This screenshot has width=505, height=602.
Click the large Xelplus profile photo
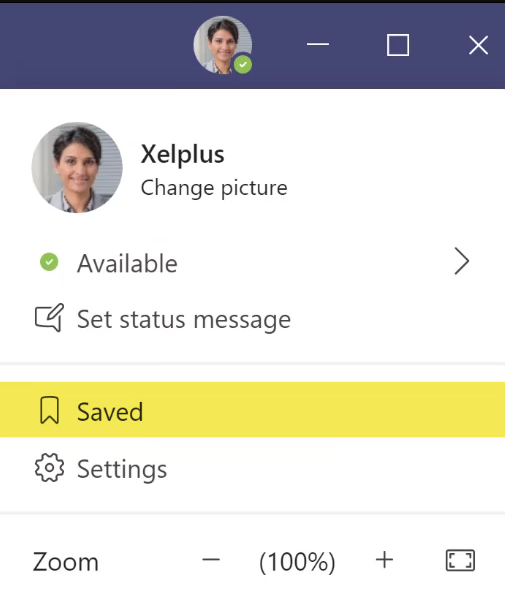(77, 167)
